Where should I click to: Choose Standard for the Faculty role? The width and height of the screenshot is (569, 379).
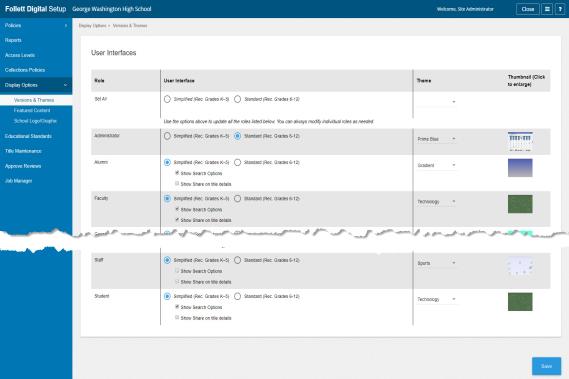(x=238, y=199)
